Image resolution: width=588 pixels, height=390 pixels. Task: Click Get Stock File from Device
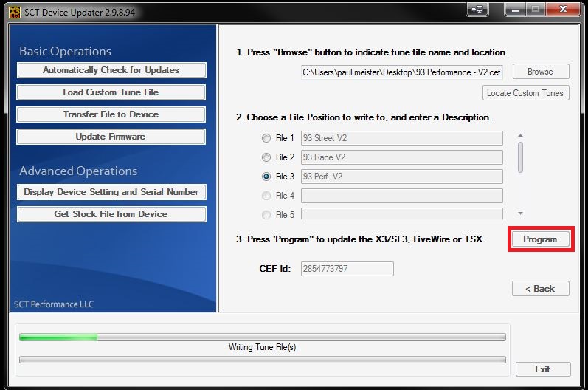(x=111, y=214)
